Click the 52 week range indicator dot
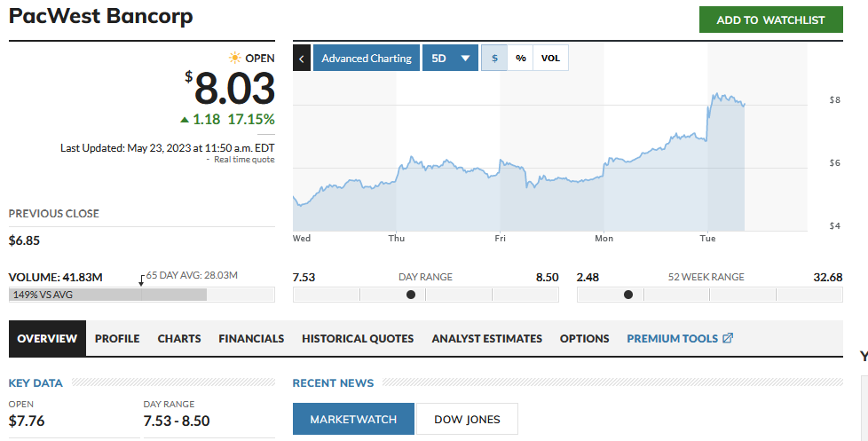 pos(628,295)
